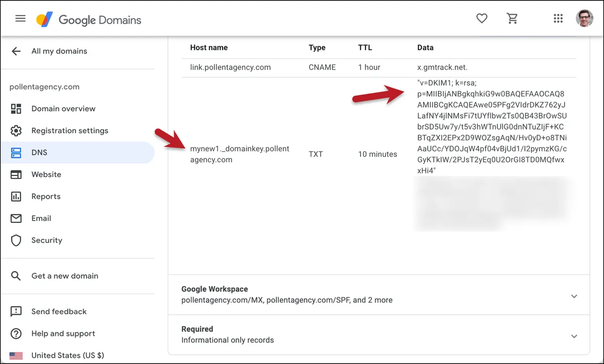
Task: Expand the Required records chevron
Action: click(574, 336)
